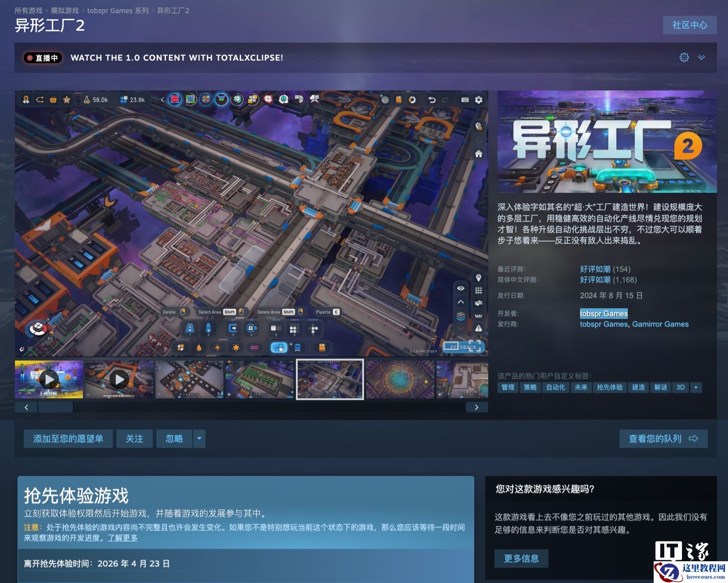Viewport: 728px width, 583px height.
Task: Select the conveyor belt tool in slot 1
Action: (x=190, y=328)
